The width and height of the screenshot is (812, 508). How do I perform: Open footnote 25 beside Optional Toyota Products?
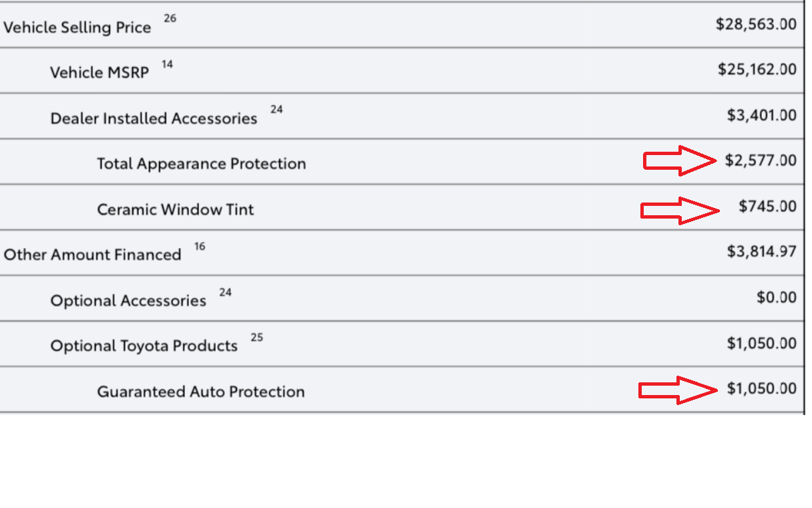[256, 338]
